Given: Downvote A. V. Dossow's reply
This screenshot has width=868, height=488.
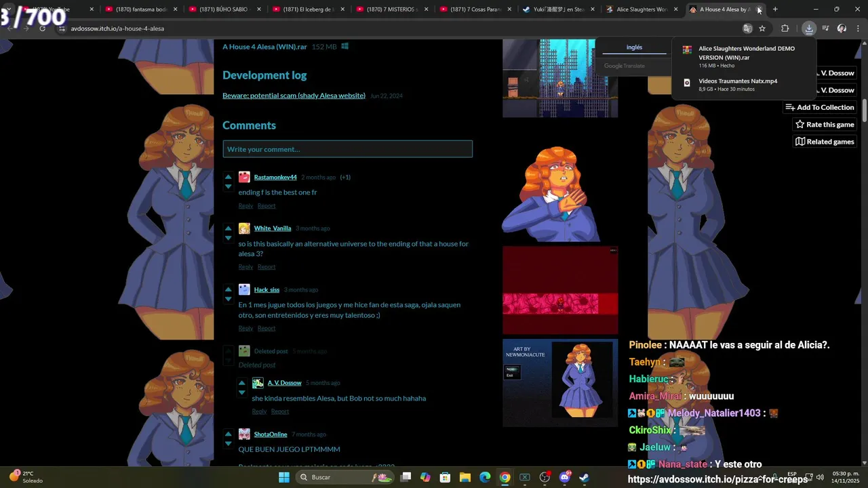Looking at the screenshot, I should pyautogui.click(x=241, y=392).
